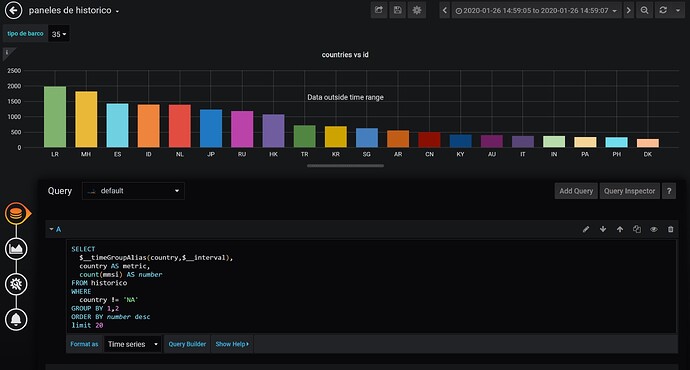Click the LR green bar
Screen dimensions: 690x370
pyautogui.click(x=55, y=117)
